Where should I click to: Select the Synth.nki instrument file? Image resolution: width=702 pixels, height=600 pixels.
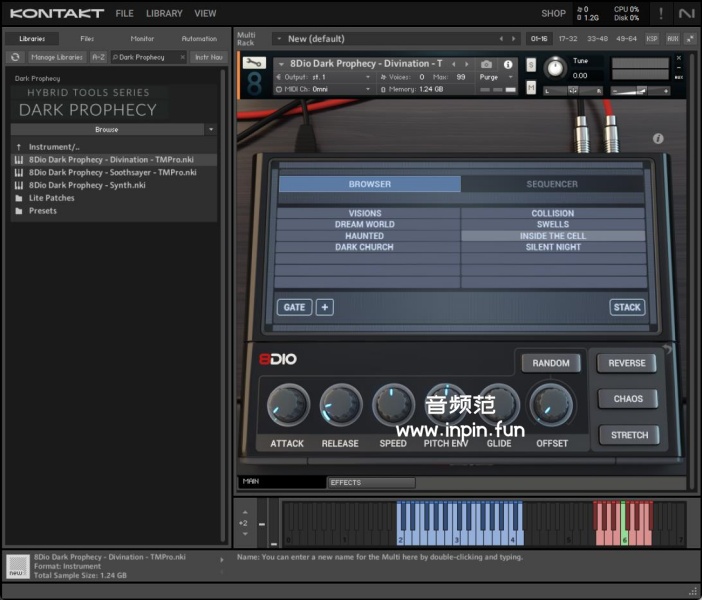coord(87,185)
